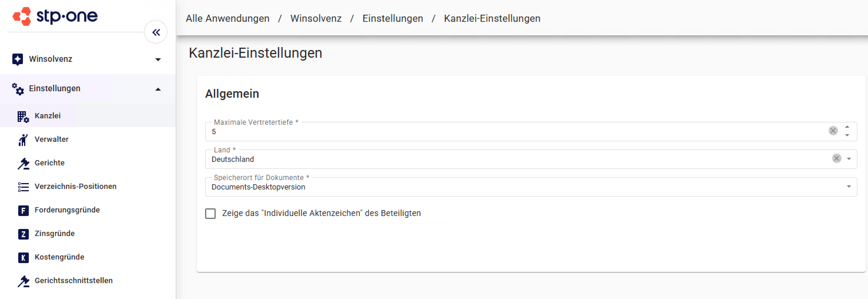Click the Kanzlei-Einstellungen breadcrumb
868x299 pixels.
coord(492,19)
